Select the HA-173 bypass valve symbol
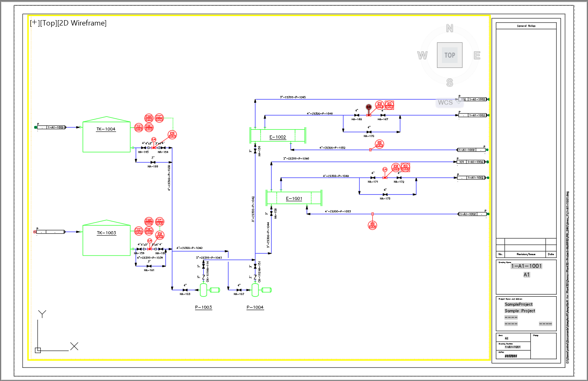Image resolution: width=588 pixels, height=381 pixels. tap(385, 195)
